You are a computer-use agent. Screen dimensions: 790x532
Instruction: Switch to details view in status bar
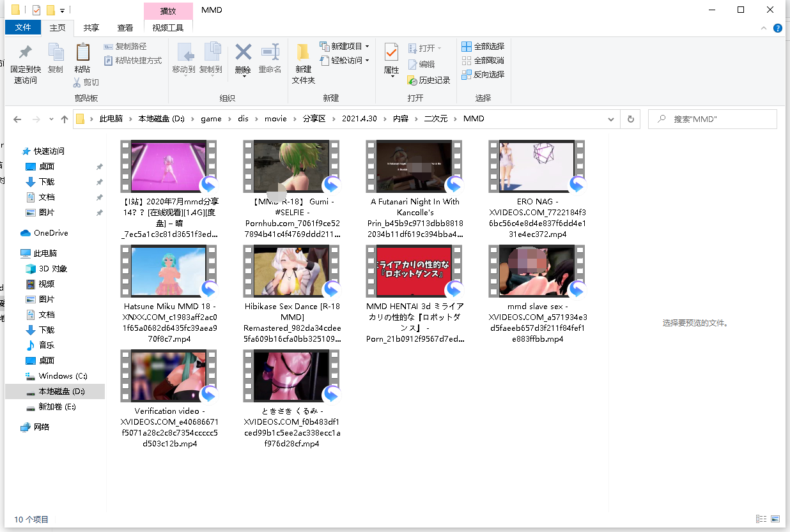761,519
